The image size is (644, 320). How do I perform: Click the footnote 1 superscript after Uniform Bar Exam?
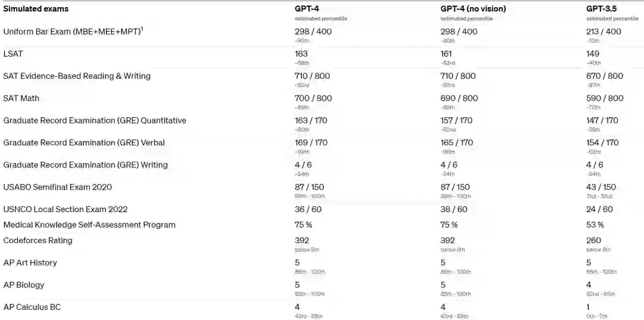141,29
